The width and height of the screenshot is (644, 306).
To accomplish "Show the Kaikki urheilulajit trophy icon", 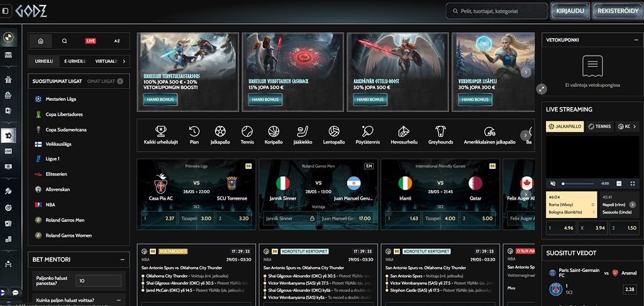I will pos(160,132).
